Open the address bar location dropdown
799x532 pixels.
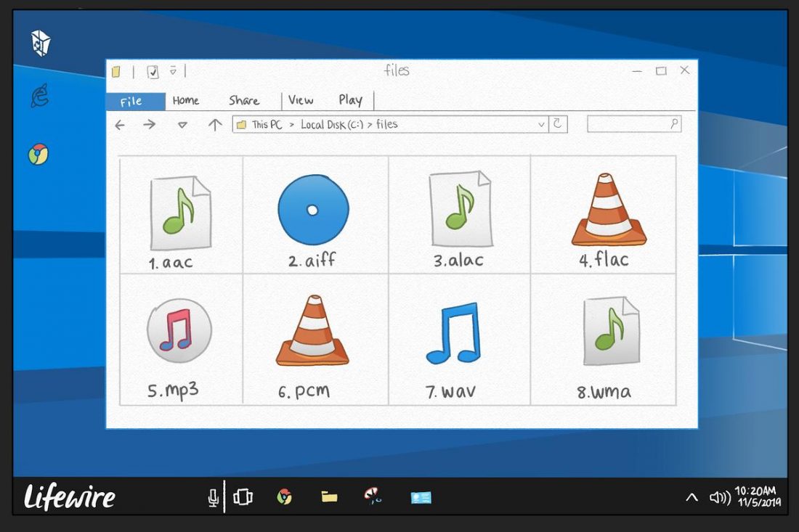(540, 124)
